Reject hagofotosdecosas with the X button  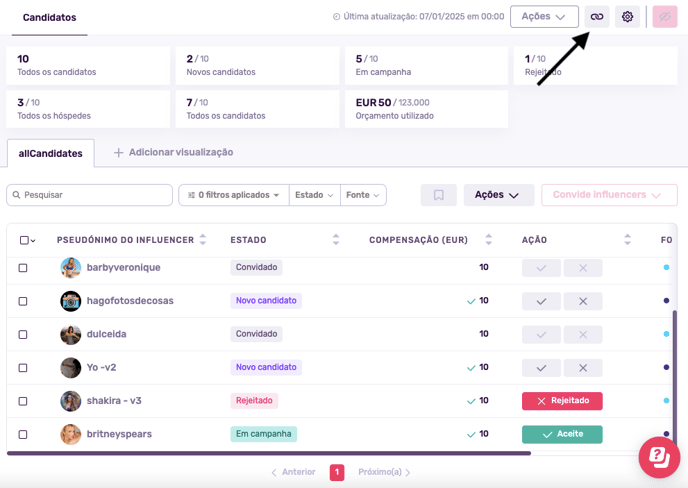point(583,301)
